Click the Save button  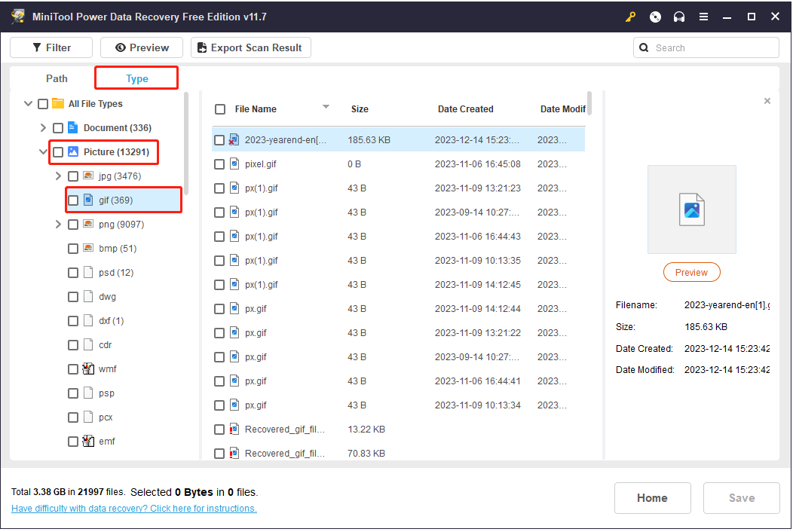coord(742,497)
